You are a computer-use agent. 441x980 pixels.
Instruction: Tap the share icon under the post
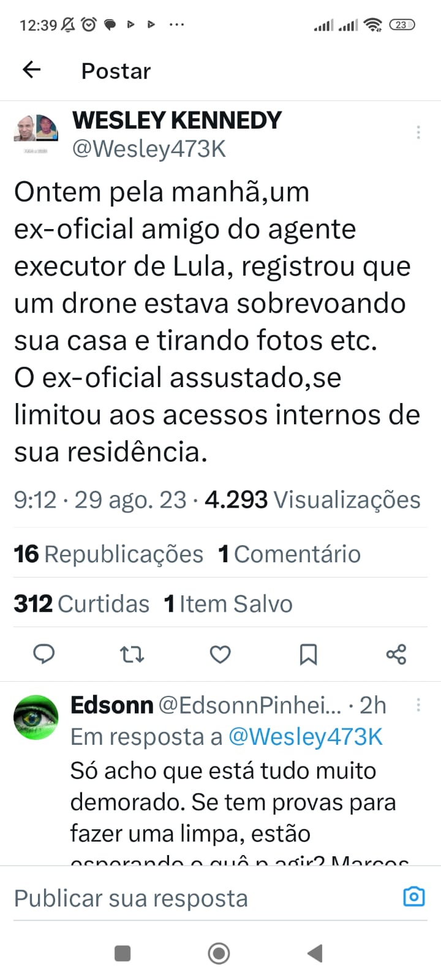396,654
